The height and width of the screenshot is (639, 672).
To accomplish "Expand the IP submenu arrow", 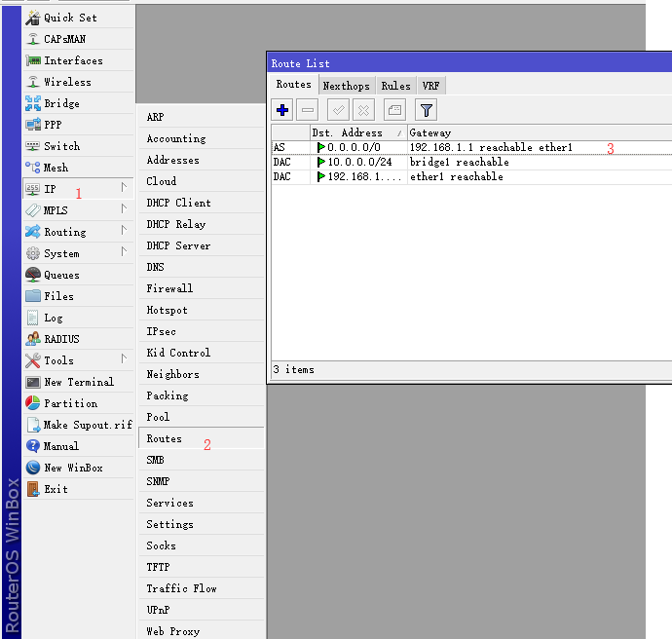I will click(x=124, y=187).
